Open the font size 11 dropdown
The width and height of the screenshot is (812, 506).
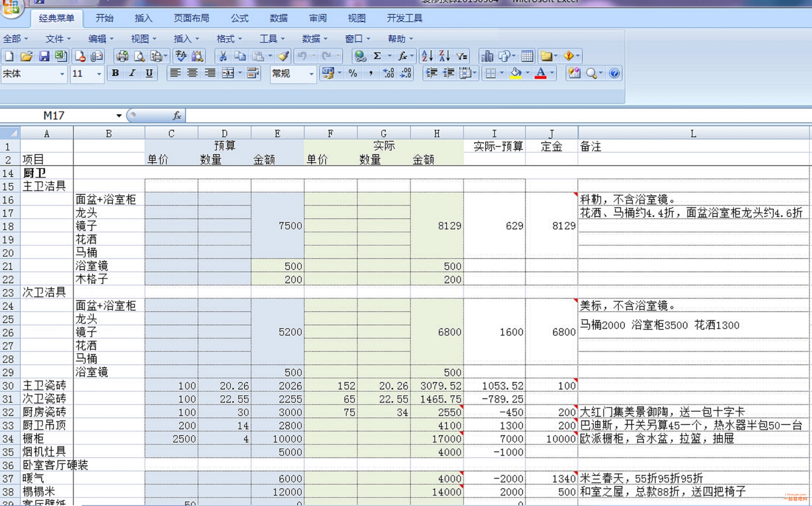(x=99, y=74)
